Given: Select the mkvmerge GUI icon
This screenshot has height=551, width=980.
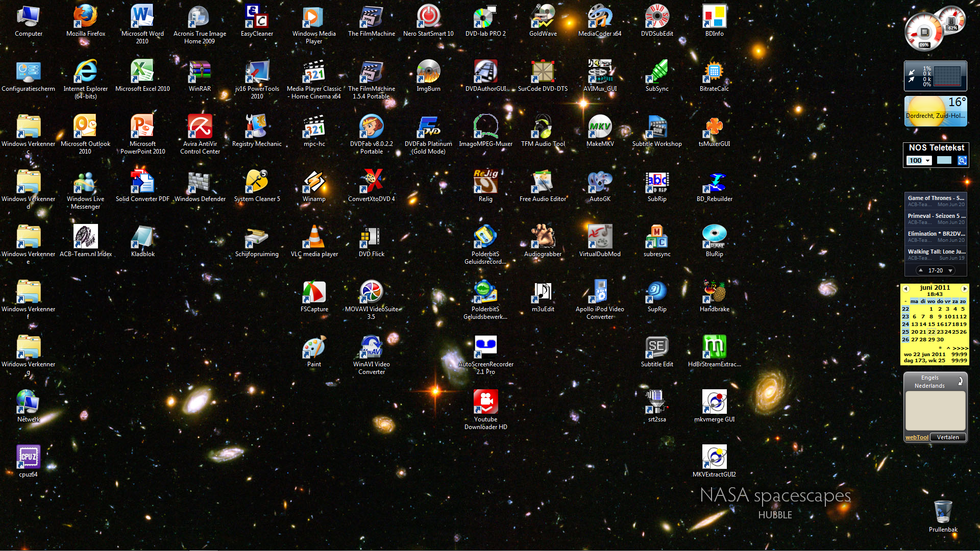Looking at the screenshot, I should point(714,407).
